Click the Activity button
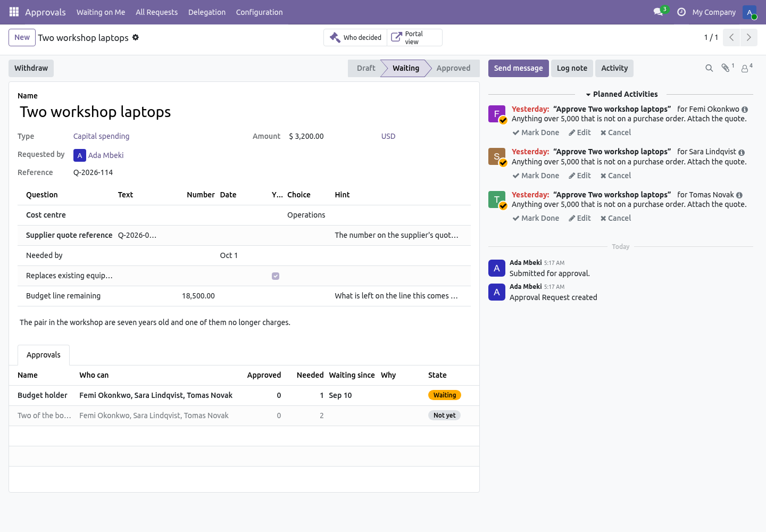 pos(614,68)
